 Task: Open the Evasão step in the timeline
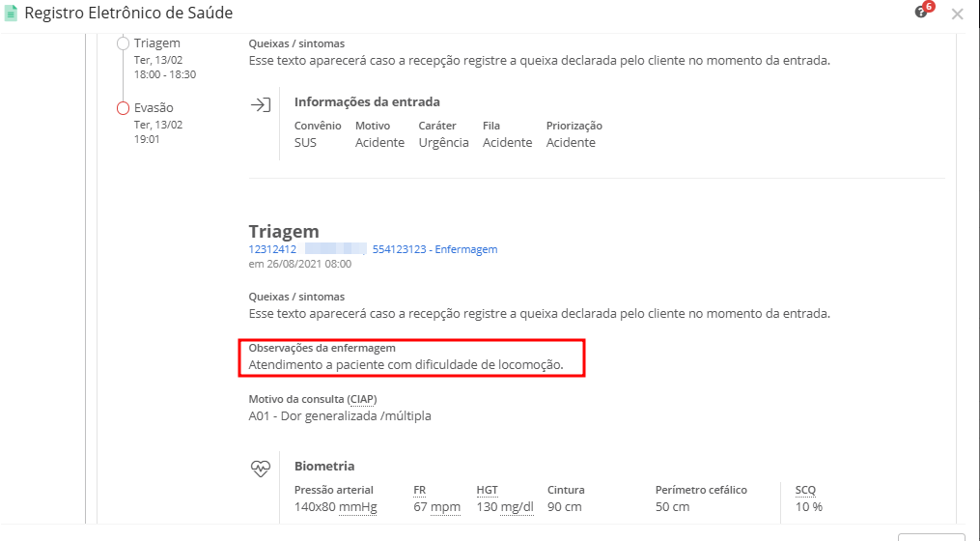point(154,107)
